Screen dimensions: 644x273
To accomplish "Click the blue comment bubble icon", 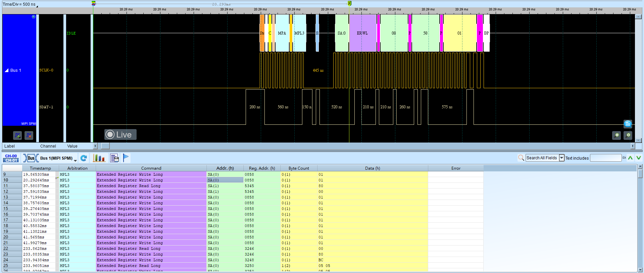I will pyautogui.click(x=628, y=124).
